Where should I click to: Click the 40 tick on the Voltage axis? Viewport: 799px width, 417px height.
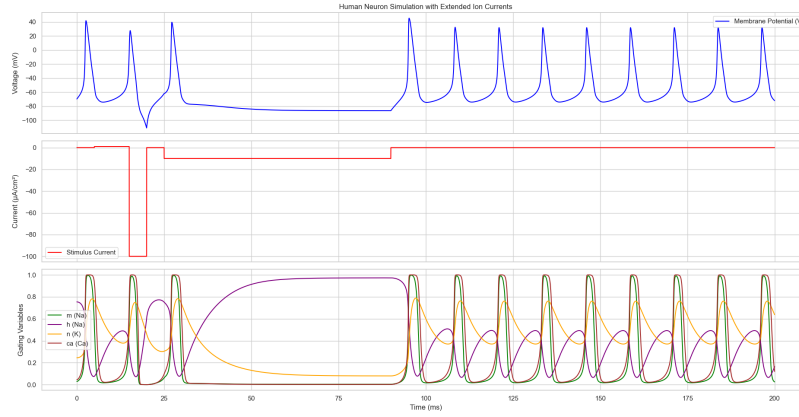(x=33, y=22)
